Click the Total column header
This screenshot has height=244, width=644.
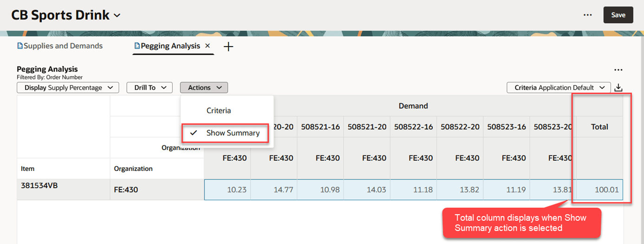[599, 126]
